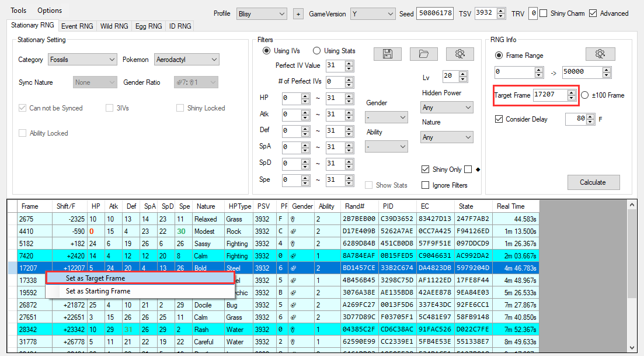Increase the HP minimum IV spinner

[305, 96]
